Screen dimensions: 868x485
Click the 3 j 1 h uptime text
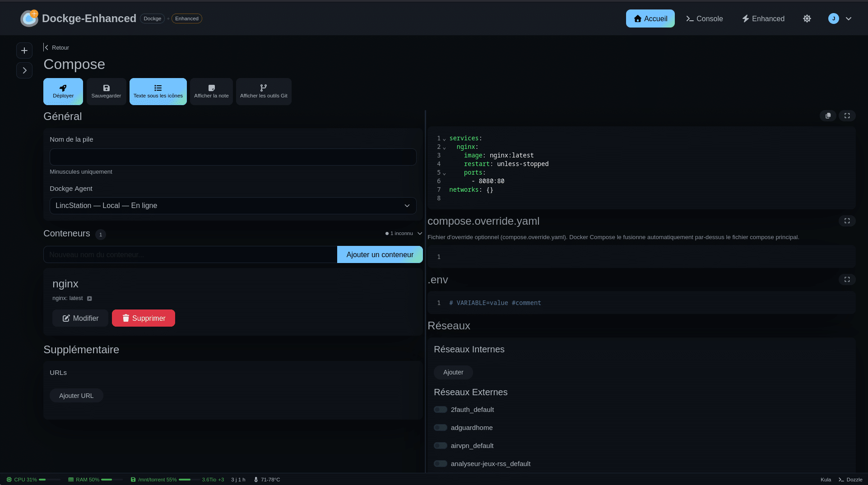pos(238,480)
